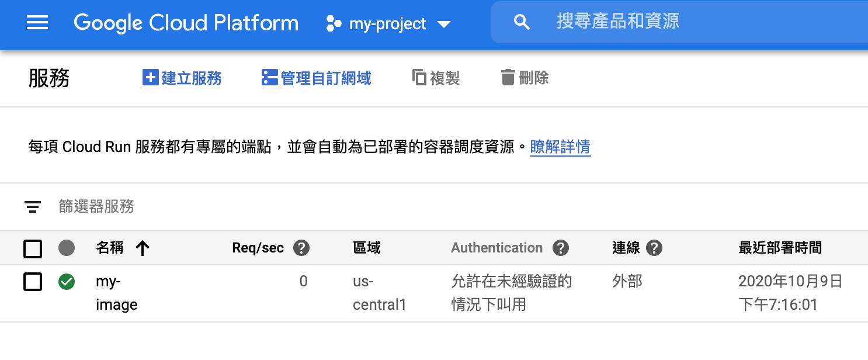
Task: Toggle the select-all checkbox in table header
Action: point(33,248)
